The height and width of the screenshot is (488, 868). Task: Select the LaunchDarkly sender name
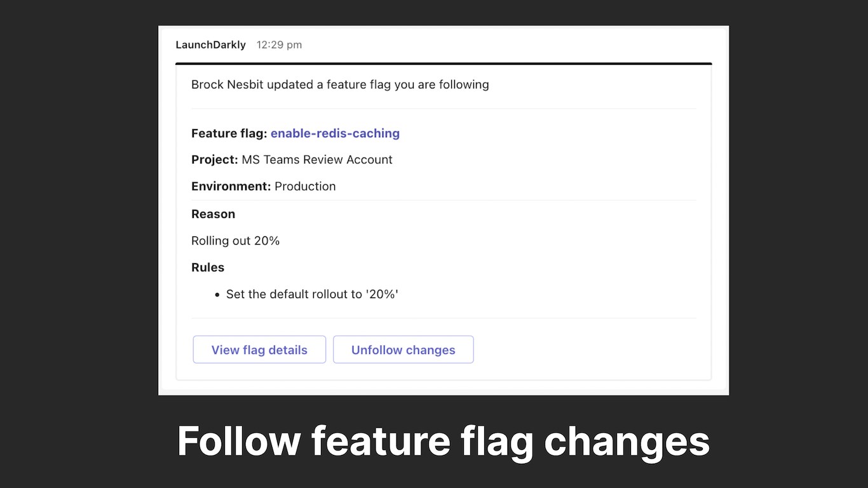[210, 44]
